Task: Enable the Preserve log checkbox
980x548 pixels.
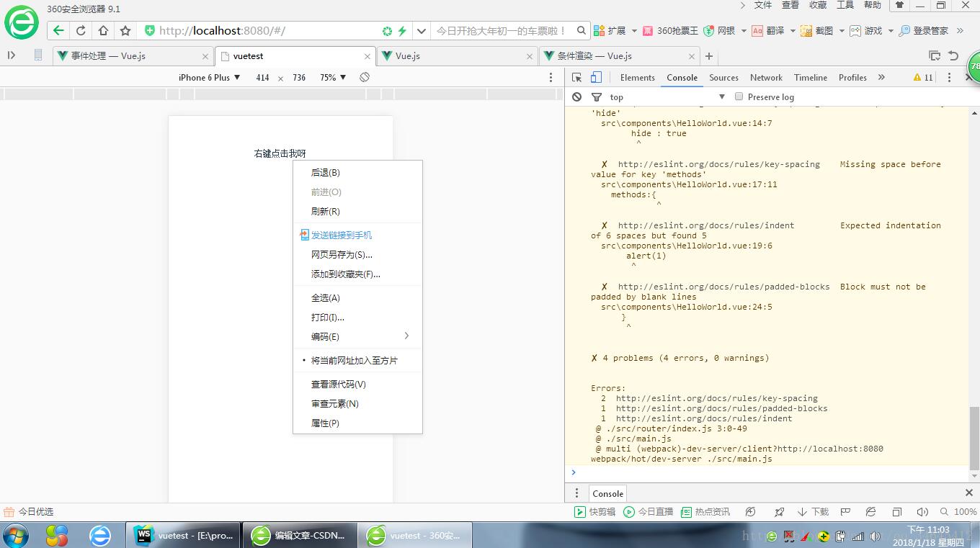Action: [739, 96]
